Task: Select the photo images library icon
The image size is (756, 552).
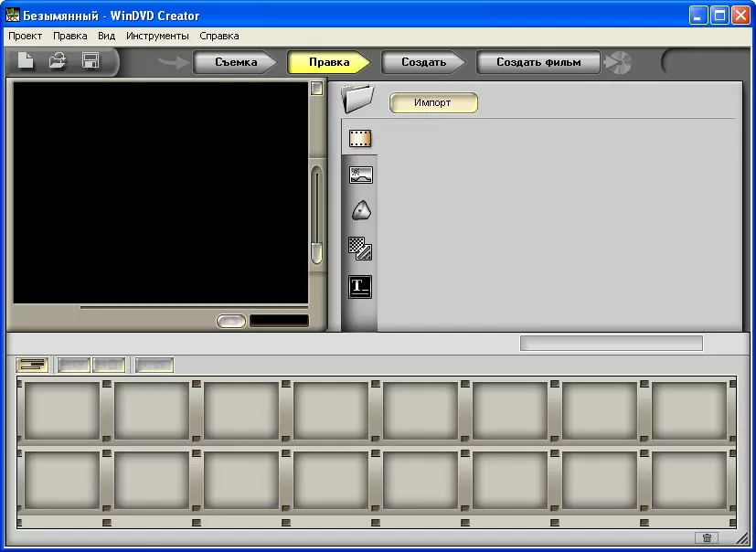Action: click(360, 175)
